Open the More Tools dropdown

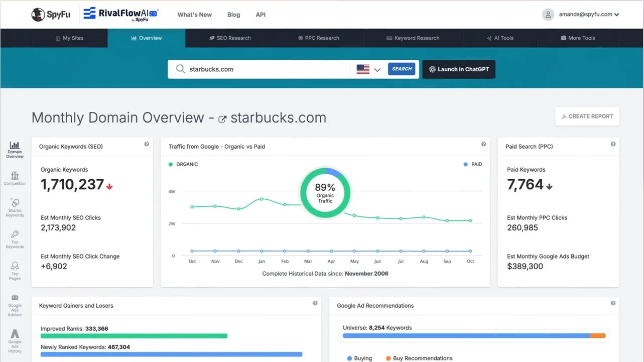coord(578,38)
